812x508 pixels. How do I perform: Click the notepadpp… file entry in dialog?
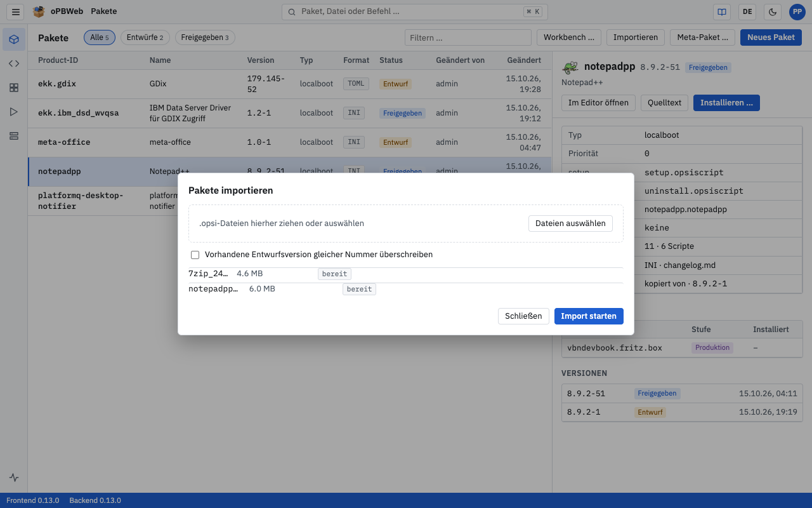pos(405,289)
